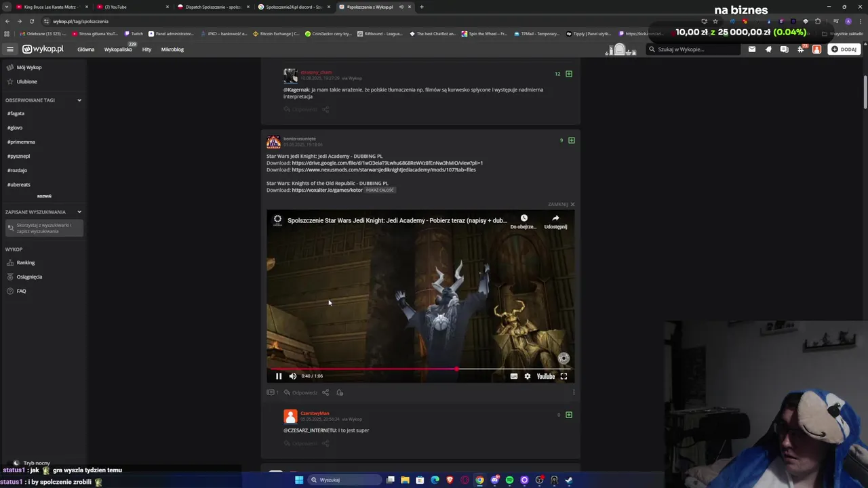Click the observe bell icon under the video post
The height and width of the screenshot is (488, 868).
pyautogui.click(x=340, y=392)
